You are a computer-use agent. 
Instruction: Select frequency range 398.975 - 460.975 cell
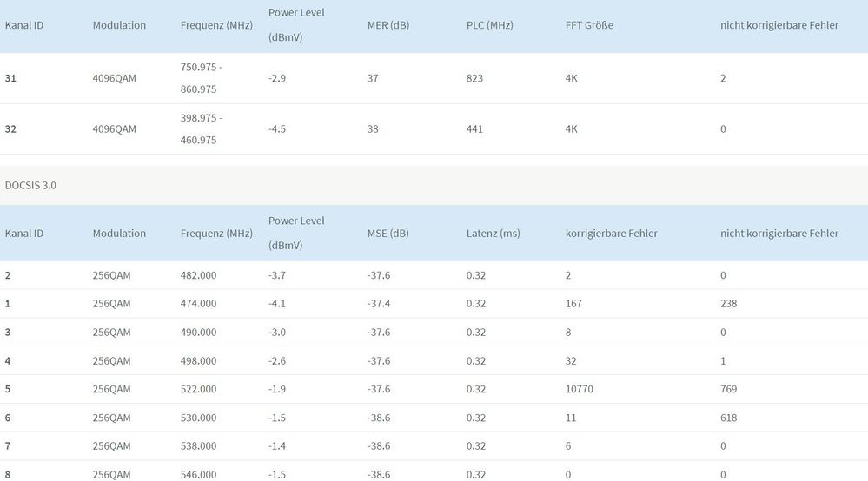pos(200,128)
